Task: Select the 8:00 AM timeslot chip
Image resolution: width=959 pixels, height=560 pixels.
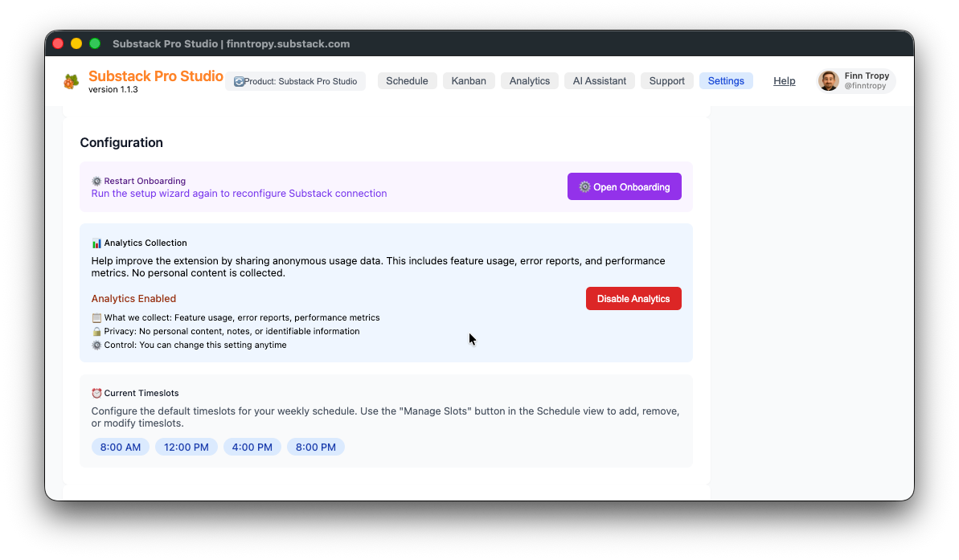Action: [121, 447]
